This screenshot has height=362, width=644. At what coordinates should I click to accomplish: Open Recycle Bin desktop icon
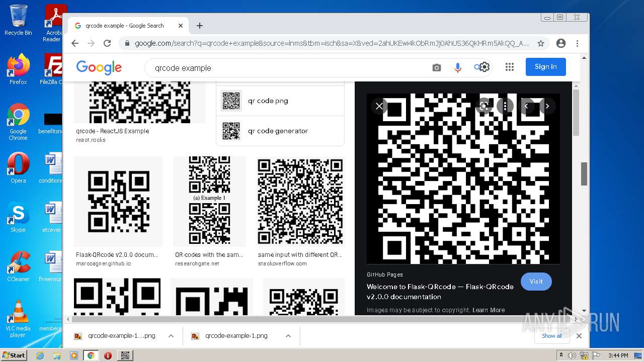coord(18,21)
